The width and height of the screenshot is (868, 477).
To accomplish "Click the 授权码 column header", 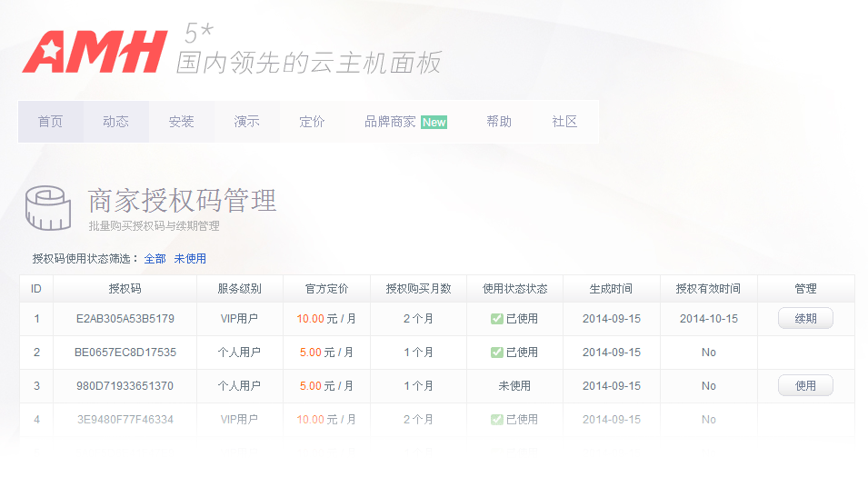I will [x=125, y=289].
